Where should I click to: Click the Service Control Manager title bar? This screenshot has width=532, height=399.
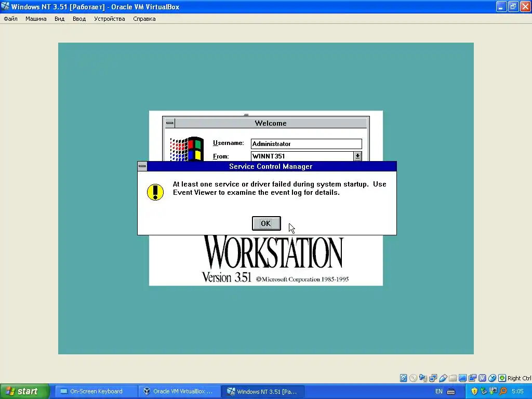271,166
